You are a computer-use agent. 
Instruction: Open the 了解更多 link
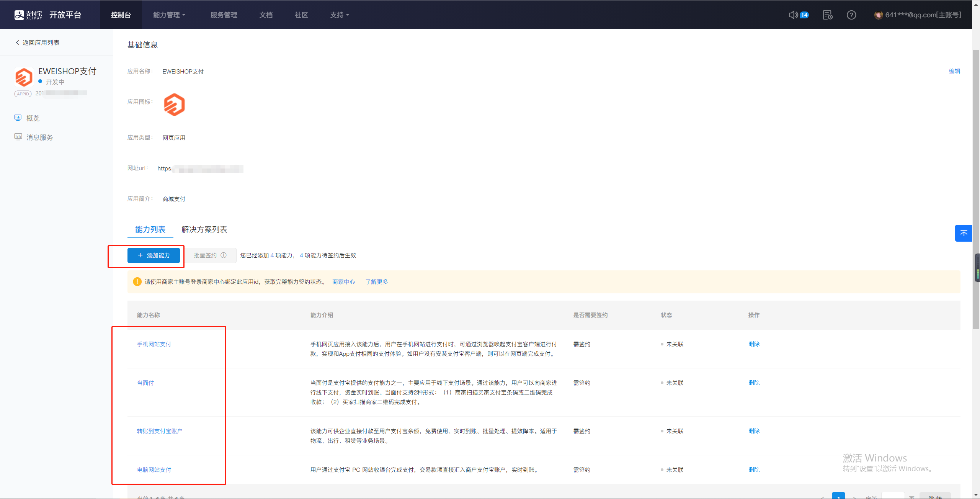(x=377, y=282)
